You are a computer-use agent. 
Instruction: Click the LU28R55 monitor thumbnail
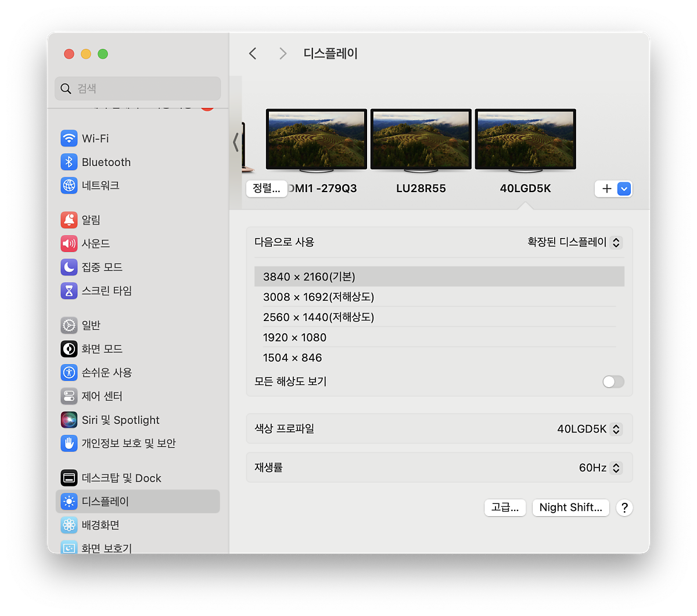pyautogui.click(x=421, y=141)
